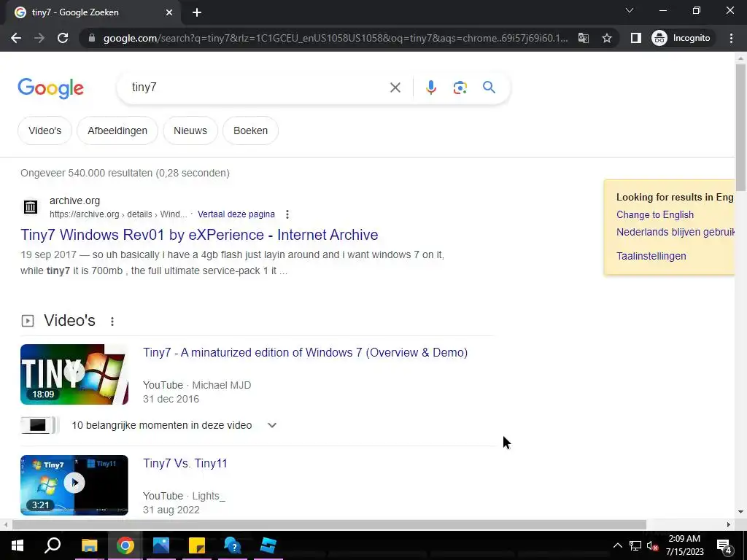Filter results by Nieuws
Screen dimensions: 747x560
pyautogui.click(x=190, y=131)
